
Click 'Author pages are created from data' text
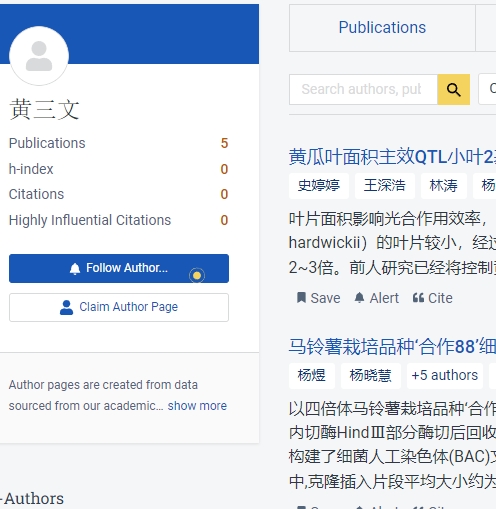coord(103,385)
